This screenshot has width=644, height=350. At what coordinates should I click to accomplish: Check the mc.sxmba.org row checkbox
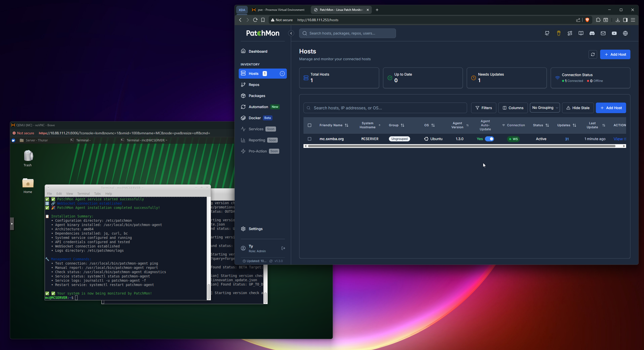tap(309, 139)
